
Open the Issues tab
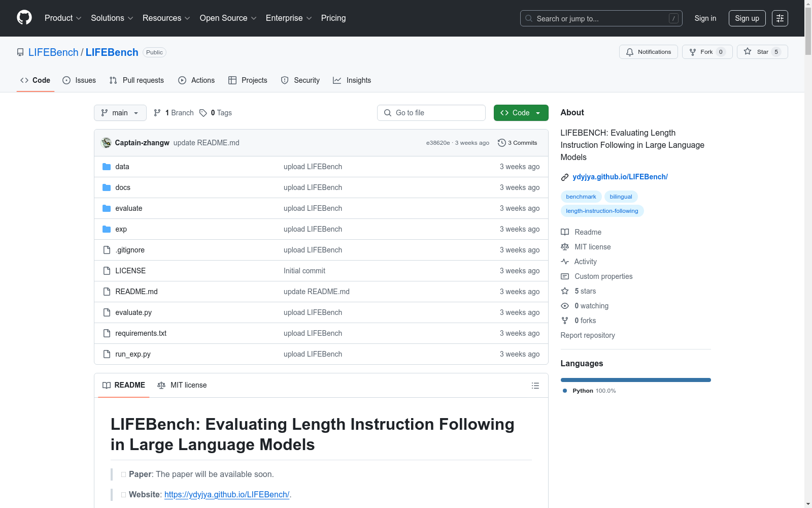point(79,80)
